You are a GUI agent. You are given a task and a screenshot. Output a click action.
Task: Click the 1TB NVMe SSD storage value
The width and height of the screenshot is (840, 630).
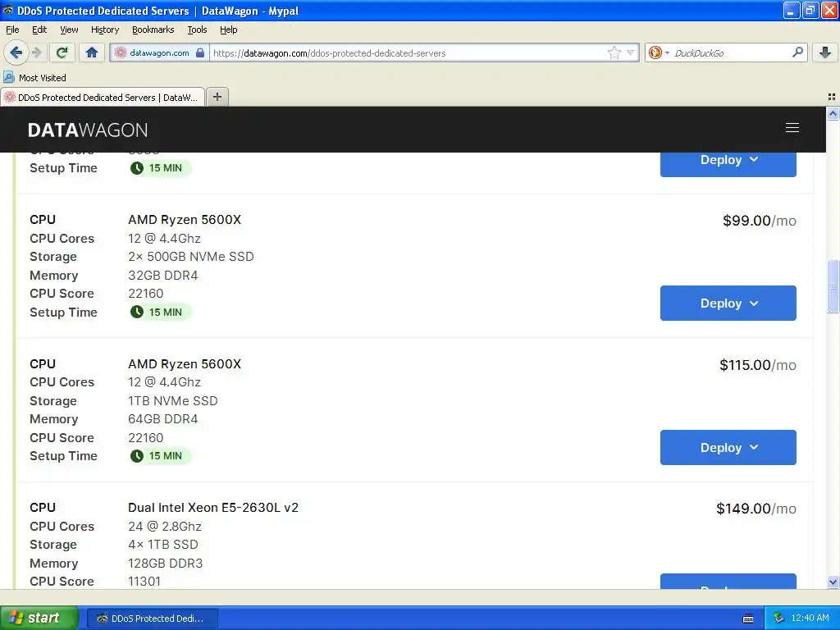tap(172, 400)
